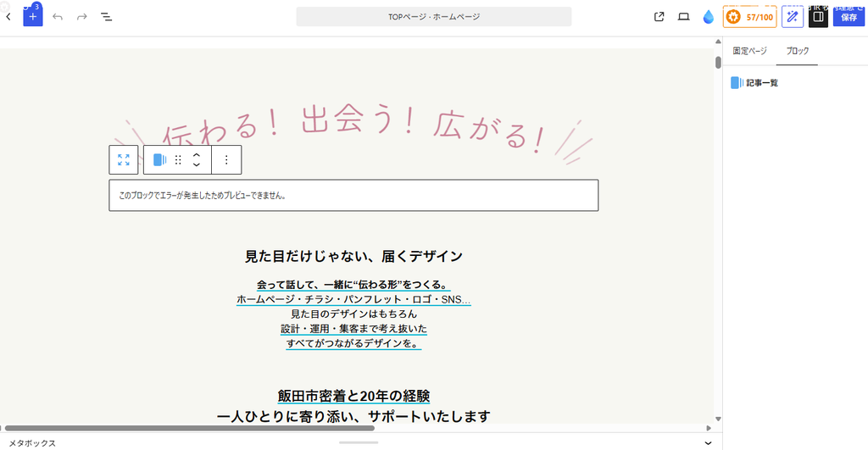Open the TOPページ command palette field
The height and width of the screenshot is (450, 868).
pyautogui.click(x=433, y=17)
